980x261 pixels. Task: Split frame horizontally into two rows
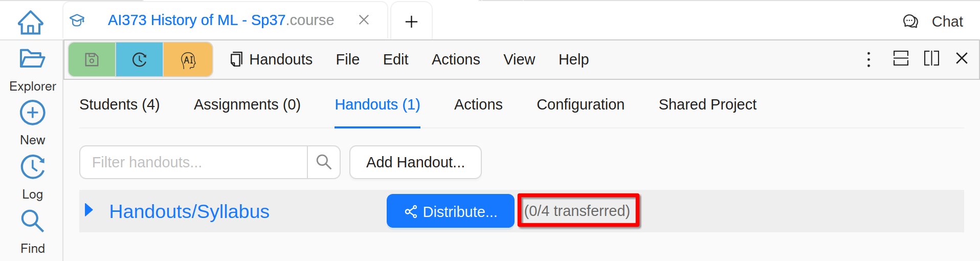point(901,58)
